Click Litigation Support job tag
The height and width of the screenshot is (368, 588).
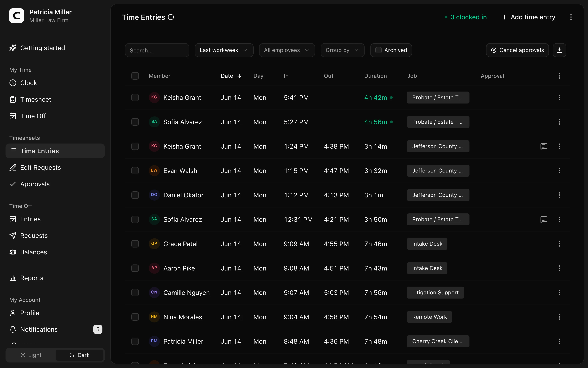(x=435, y=293)
